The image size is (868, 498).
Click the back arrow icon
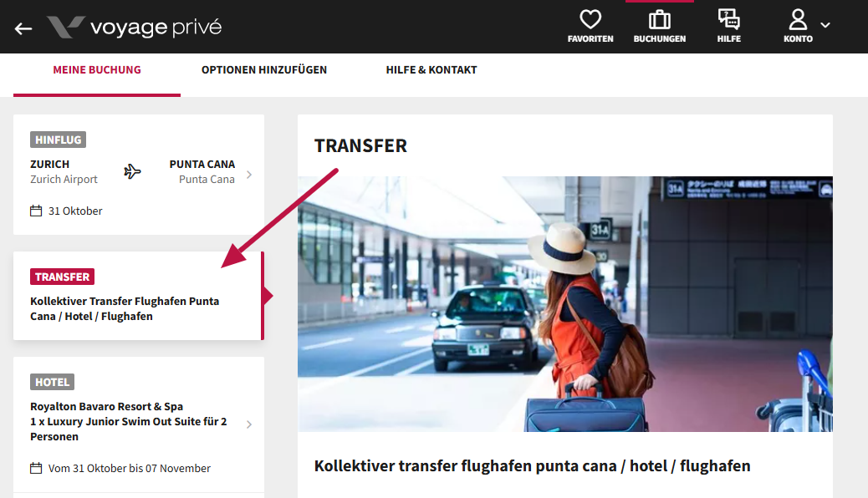[x=23, y=28]
